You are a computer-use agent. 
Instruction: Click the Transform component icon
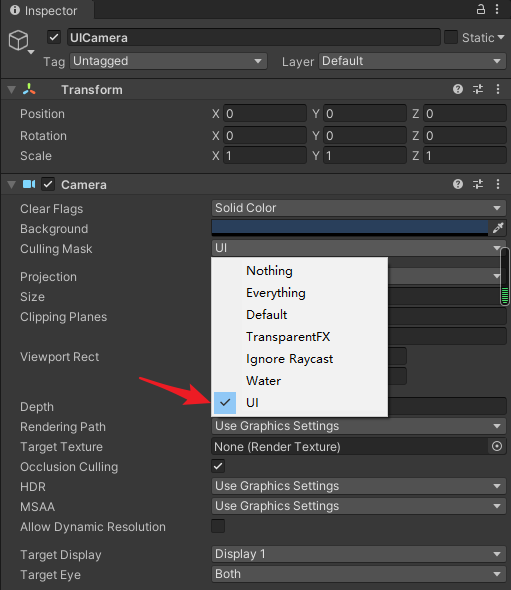[x=29, y=89]
